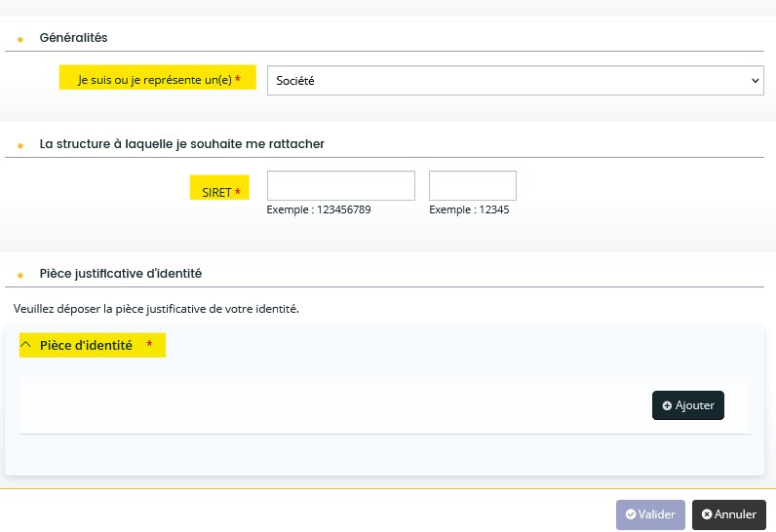Click the 'Je suis ou je représente un(e)' label
The width and height of the screenshot is (776, 532).
(155, 80)
